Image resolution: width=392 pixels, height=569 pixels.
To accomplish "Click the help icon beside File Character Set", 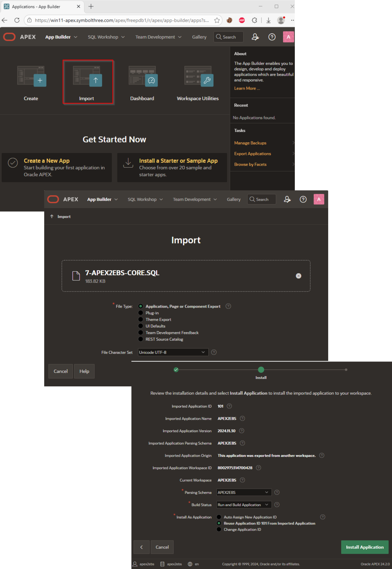I will click(214, 352).
